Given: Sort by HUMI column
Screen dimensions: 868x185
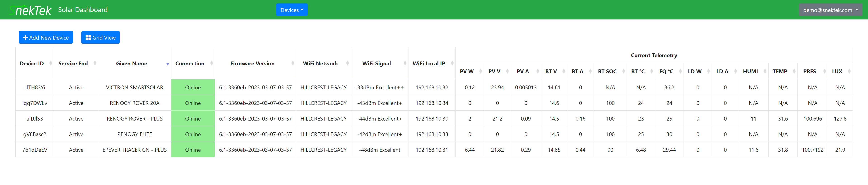Looking at the screenshot, I should [x=753, y=71].
